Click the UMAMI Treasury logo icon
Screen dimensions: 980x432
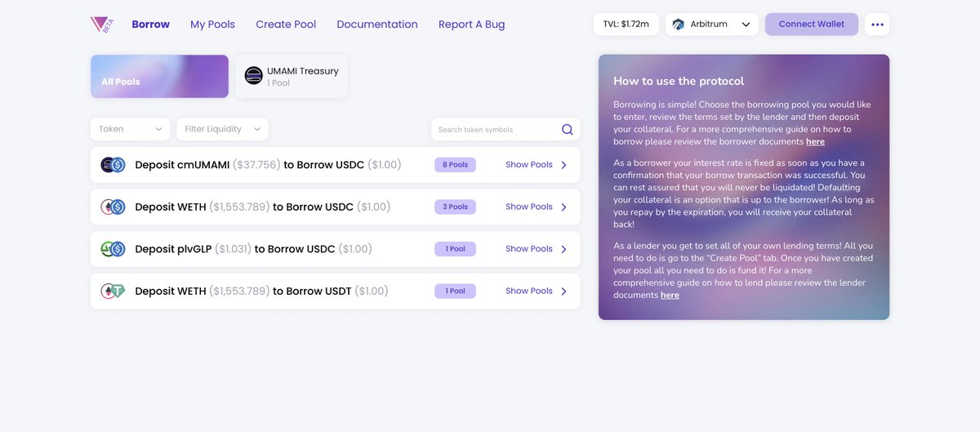(254, 76)
